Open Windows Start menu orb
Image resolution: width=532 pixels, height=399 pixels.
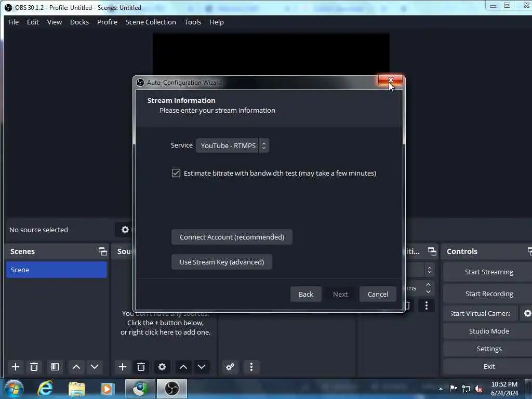pos(14,389)
